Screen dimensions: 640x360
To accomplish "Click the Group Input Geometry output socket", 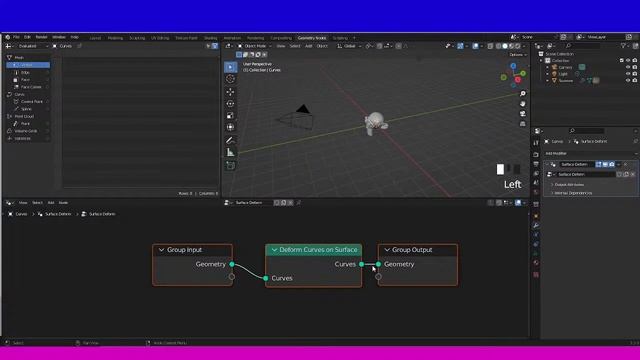I will point(232,264).
